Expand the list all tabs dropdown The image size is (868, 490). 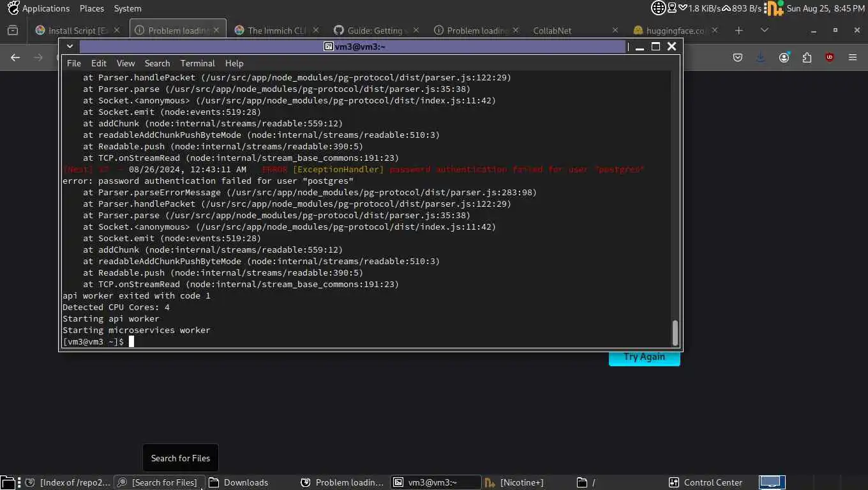click(765, 30)
